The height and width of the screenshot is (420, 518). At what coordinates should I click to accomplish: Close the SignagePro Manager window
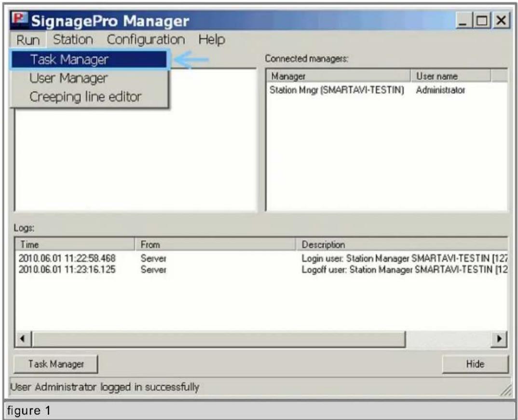tap(501, 21)
